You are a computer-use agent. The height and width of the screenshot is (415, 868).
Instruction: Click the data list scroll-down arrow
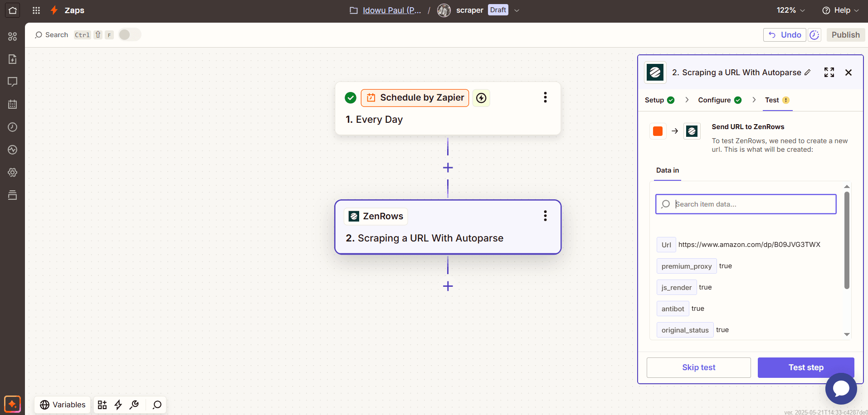pos(847,334)
